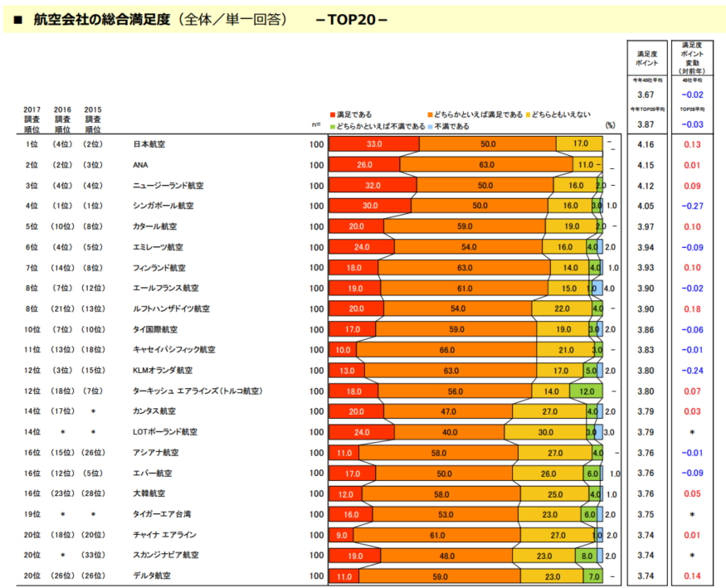Click the orange 47.0 bar segment
Screen dimensions: 726x588
tap(448, 411)
